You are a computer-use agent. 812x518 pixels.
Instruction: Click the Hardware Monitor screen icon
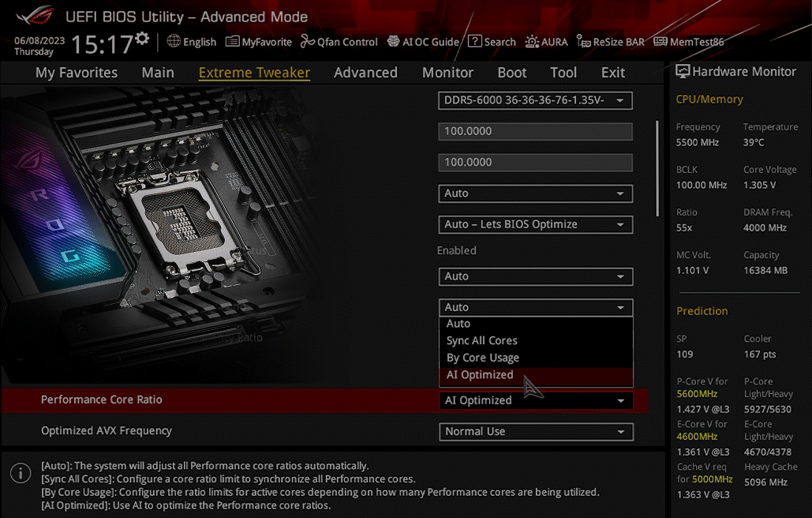(683, 72)
